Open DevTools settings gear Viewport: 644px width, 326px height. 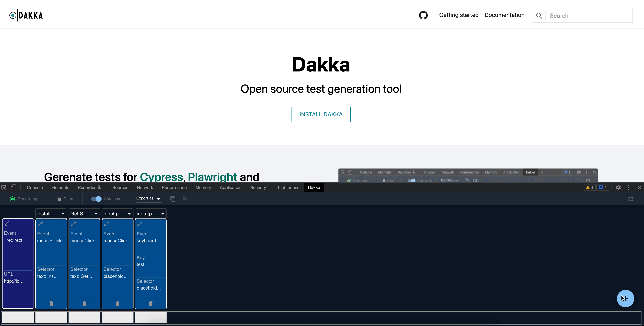coord(618,187)
